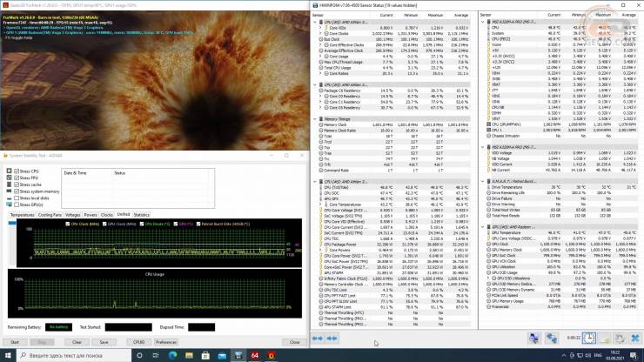
Task: Toggle Stress CPU checkbox
Action: tap(17, 171)
